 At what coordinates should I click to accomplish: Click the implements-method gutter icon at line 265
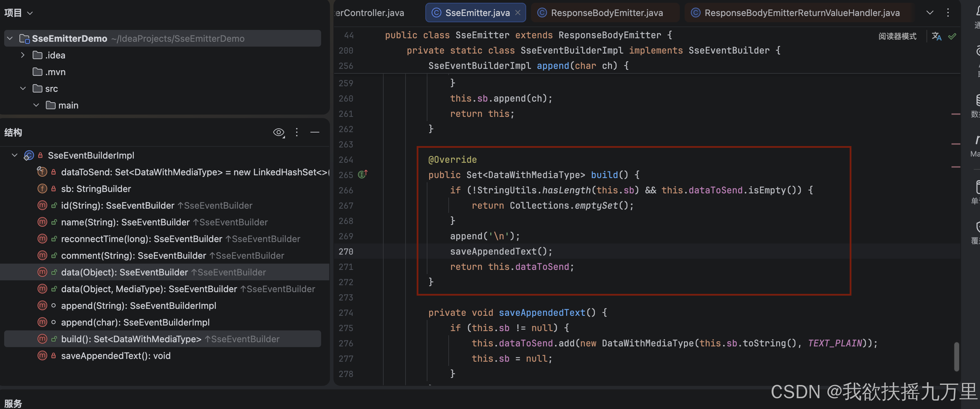pyautogui.click(x=362, y=174)
